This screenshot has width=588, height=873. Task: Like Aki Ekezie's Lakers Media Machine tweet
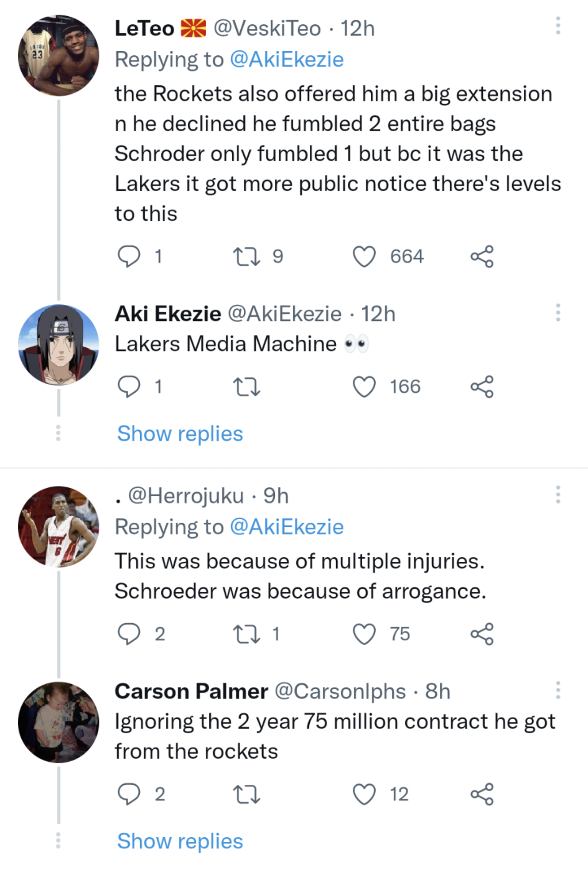pyautogui.click(x=364, y=387)
